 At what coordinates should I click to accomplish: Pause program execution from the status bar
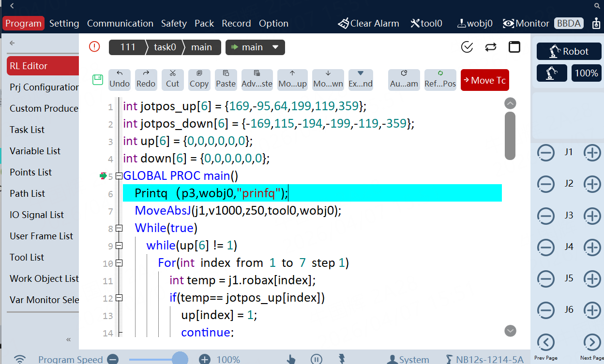click(317, 359)
